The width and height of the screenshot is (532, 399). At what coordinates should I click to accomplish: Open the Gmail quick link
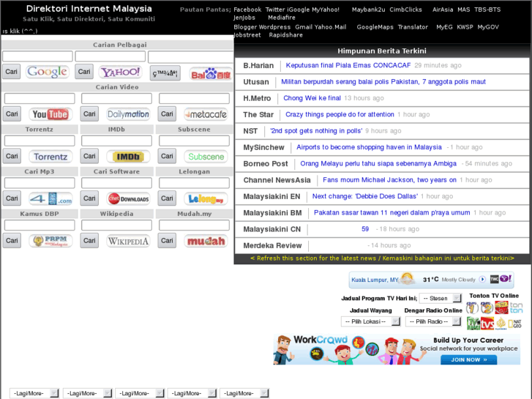tap(304, 27)
